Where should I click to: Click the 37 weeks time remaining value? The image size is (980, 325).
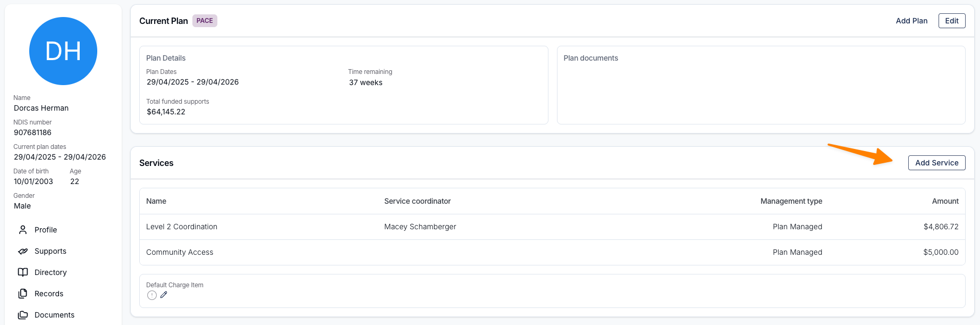pos(366,82)
